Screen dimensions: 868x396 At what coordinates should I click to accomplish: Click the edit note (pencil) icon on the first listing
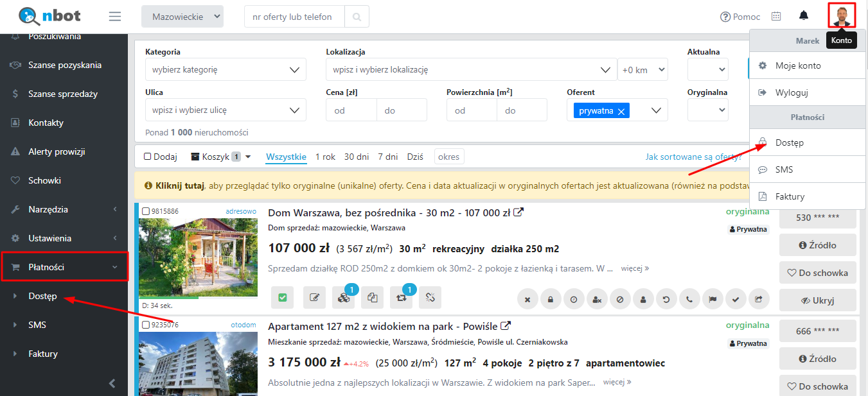coord(314,298)
